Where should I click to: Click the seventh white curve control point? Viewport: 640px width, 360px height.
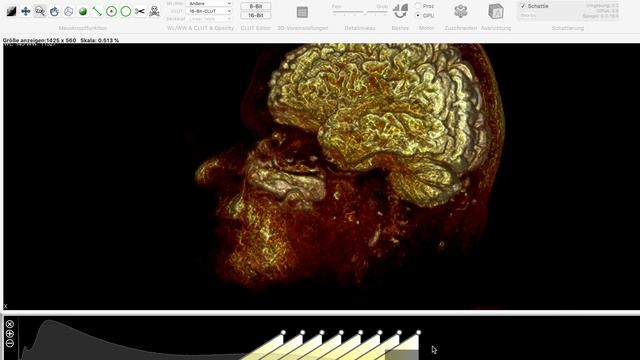click(x=399, y=333)
